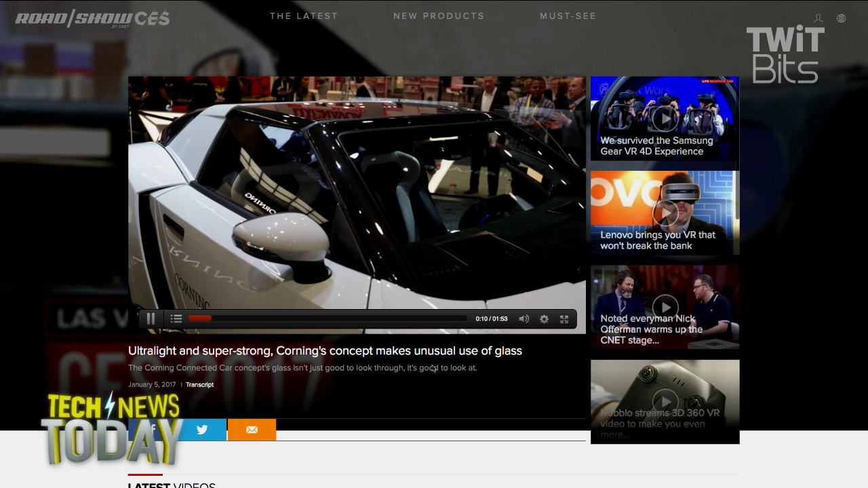The image size is (868, 488).
Task: Mute the video with the volume icon
Action: tap(524, 319)
